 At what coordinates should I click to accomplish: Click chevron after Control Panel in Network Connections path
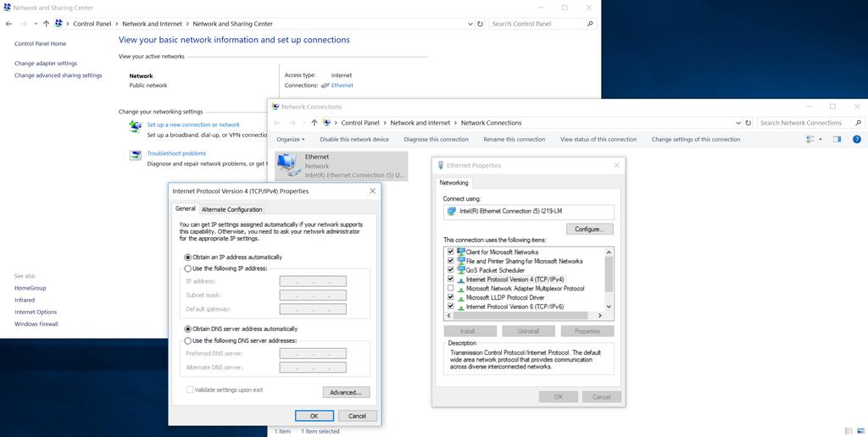coord(385,123)
